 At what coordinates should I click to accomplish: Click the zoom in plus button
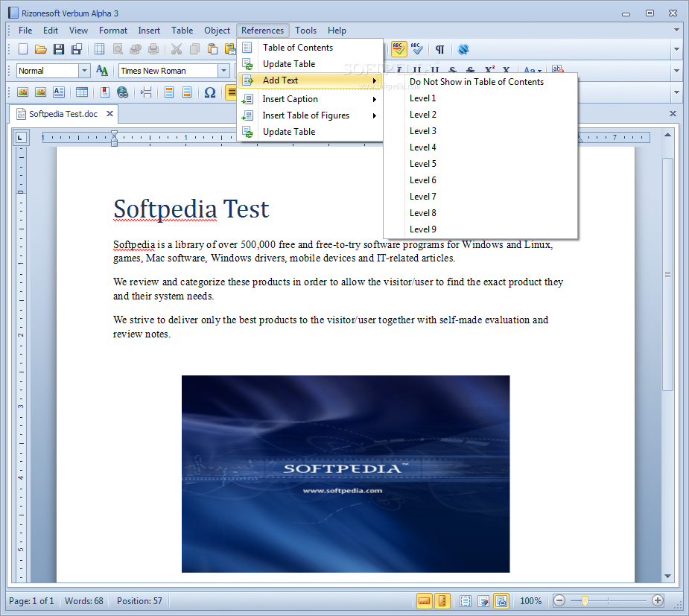pyautogui.click(x=658, y=600)
